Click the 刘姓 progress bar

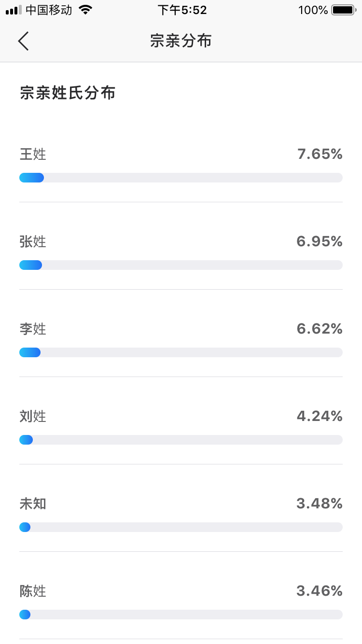click(181, 440)
